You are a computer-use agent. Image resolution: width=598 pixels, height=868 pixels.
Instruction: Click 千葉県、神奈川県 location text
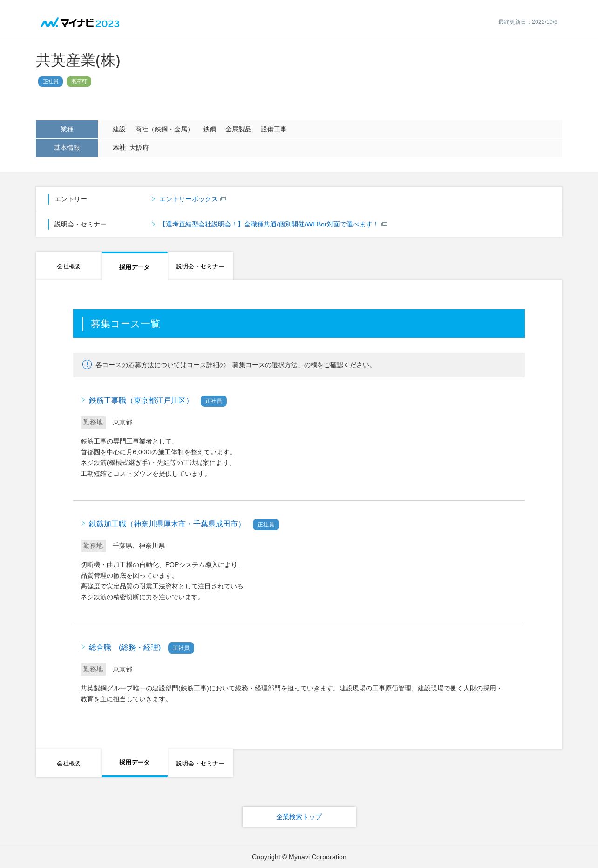tap(139, 546)
